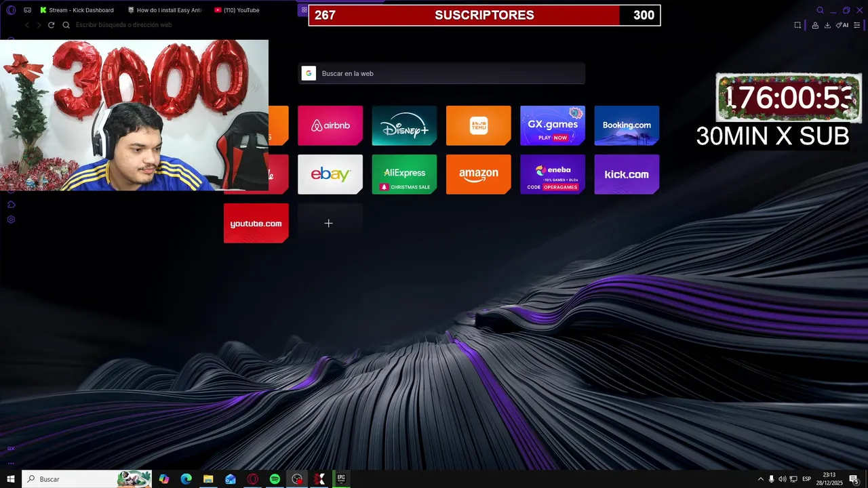868x488 pixels.
Task: Open the AliExpress speed dial tile
Action: point(404,174)
